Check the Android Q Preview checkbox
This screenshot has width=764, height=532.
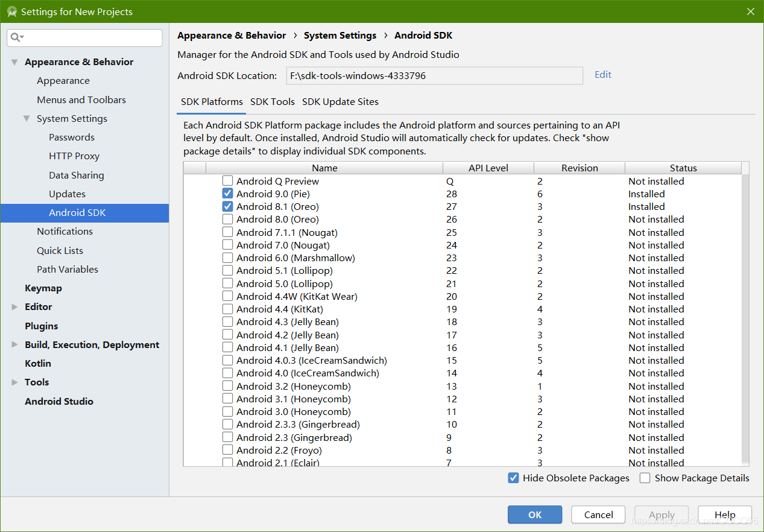(x=227, y=181)
